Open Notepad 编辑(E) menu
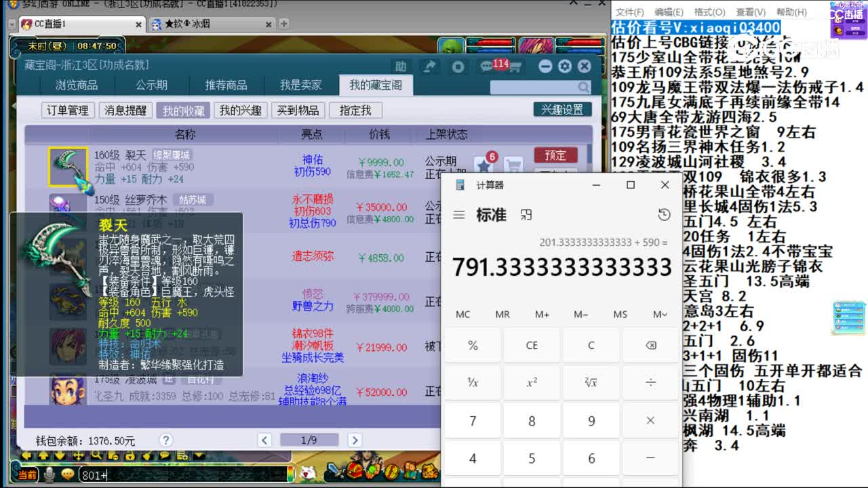Screen dimensions: 868x488 click(669, 12)
